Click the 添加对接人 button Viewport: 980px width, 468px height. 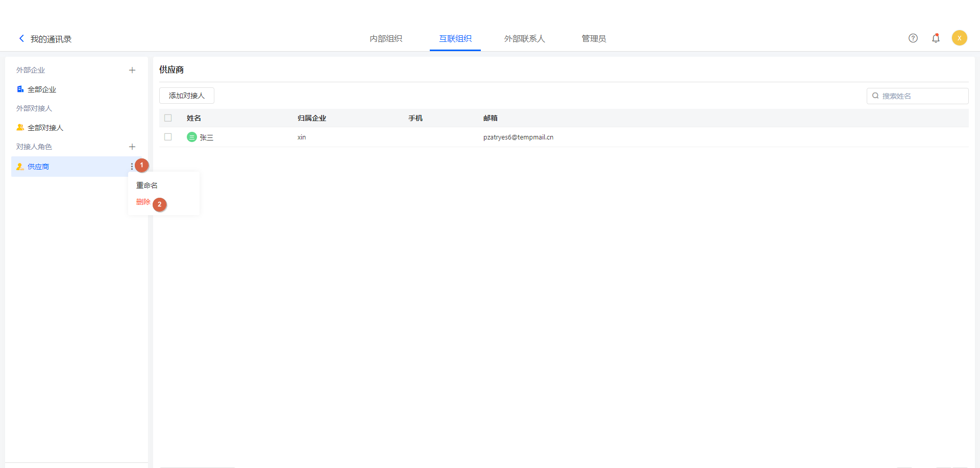click(187, 96)
